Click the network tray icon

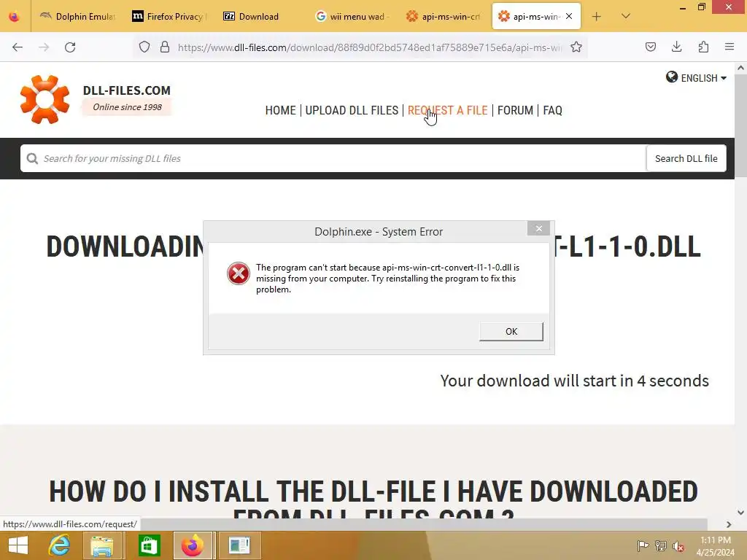pos(661,545)
